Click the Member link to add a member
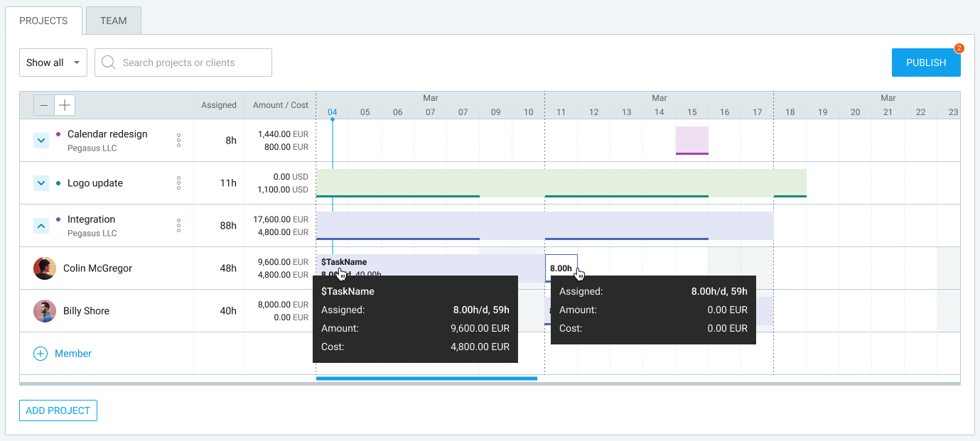The height and width of the screenshot is (441, 980). point(73,353)
